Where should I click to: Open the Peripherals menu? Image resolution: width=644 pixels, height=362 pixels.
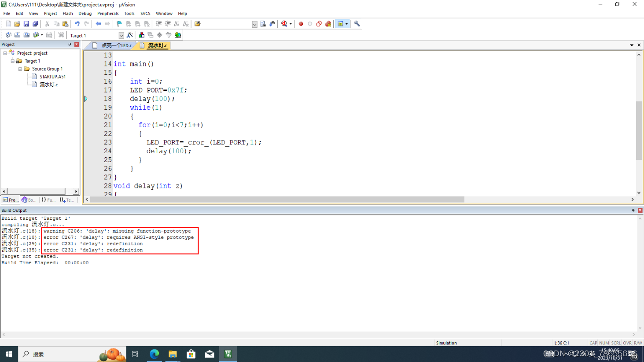[x=108, y=13]
